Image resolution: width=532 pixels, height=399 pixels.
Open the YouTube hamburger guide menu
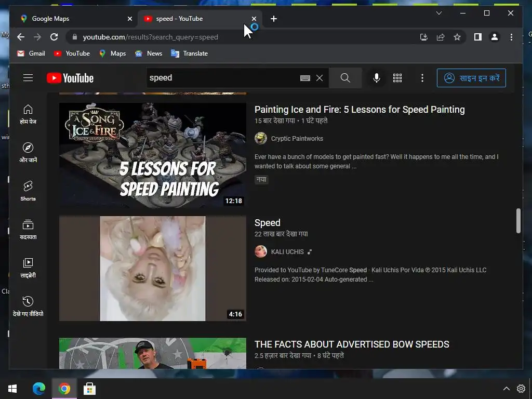tap(28, 78)
